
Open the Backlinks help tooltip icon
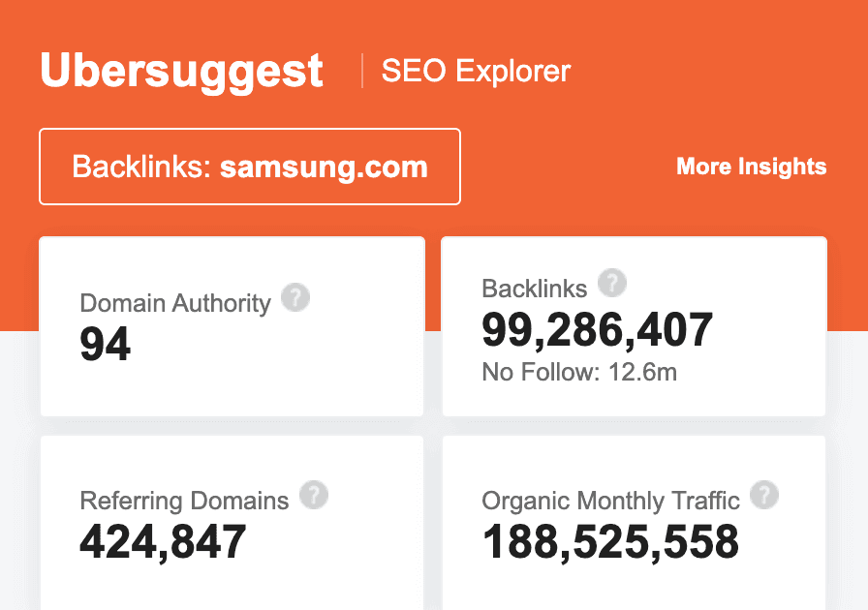[611, 283]
